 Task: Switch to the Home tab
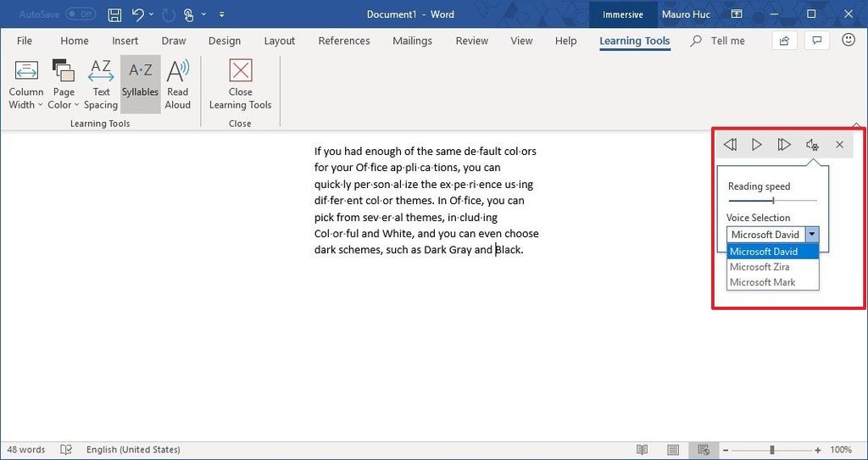click(75, 41)
